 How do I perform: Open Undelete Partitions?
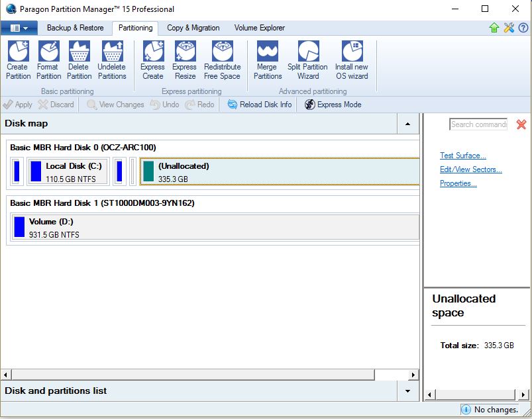tap(112, 60)
